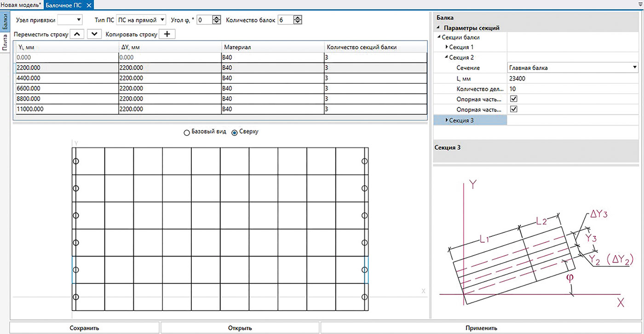Switch to the Новая модель tab

pyautogui.click(x=21, y=5)
